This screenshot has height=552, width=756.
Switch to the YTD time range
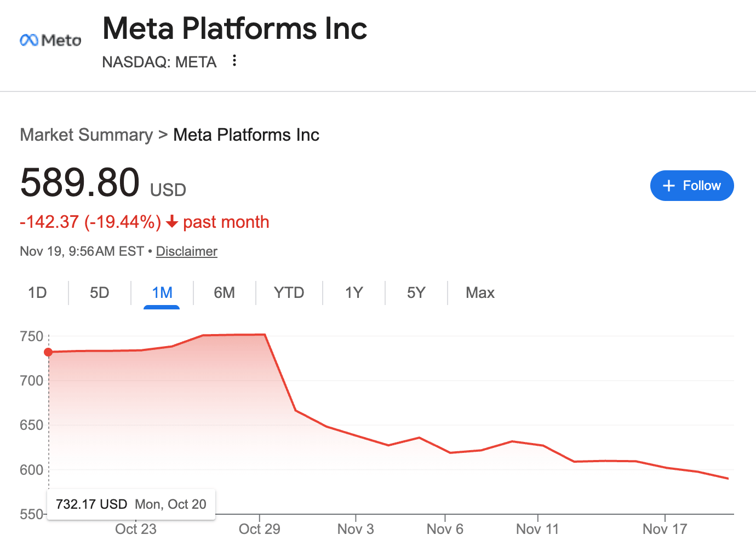(289, 293)
